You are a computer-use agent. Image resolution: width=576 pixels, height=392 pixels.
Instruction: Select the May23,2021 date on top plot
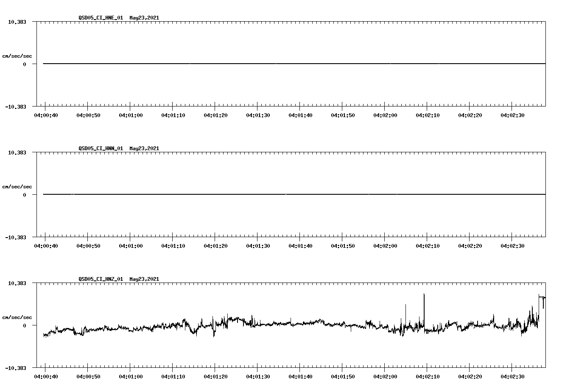144,18
